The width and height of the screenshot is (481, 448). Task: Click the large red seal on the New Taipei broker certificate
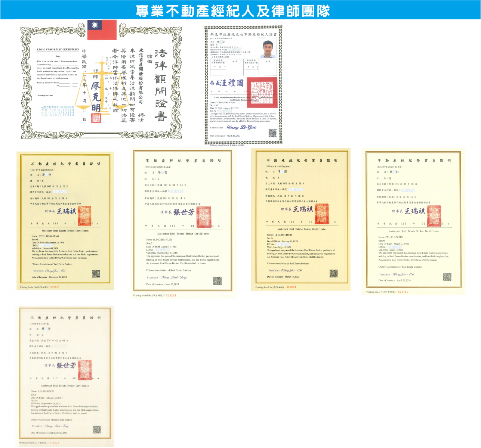pos(262,93)
